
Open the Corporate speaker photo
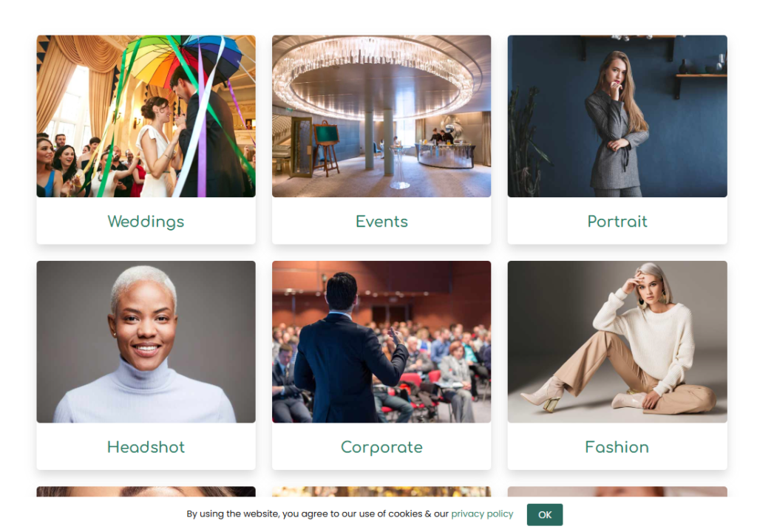pos(381,342)
